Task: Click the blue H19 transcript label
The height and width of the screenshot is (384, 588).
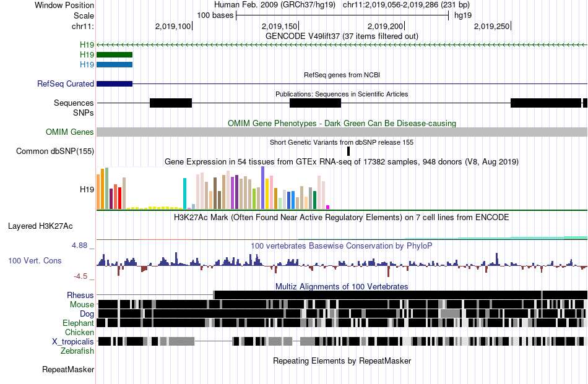Action: [x=87, y=64]
